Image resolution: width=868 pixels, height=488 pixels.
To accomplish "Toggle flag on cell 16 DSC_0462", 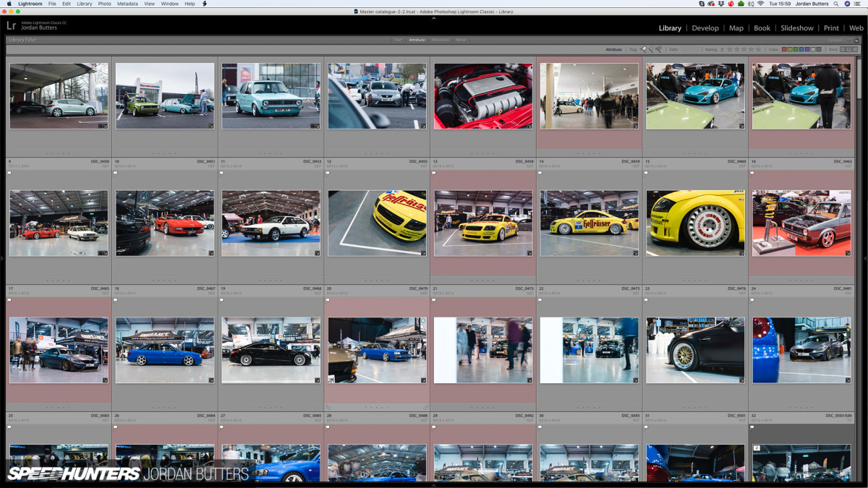I will 752,174.
